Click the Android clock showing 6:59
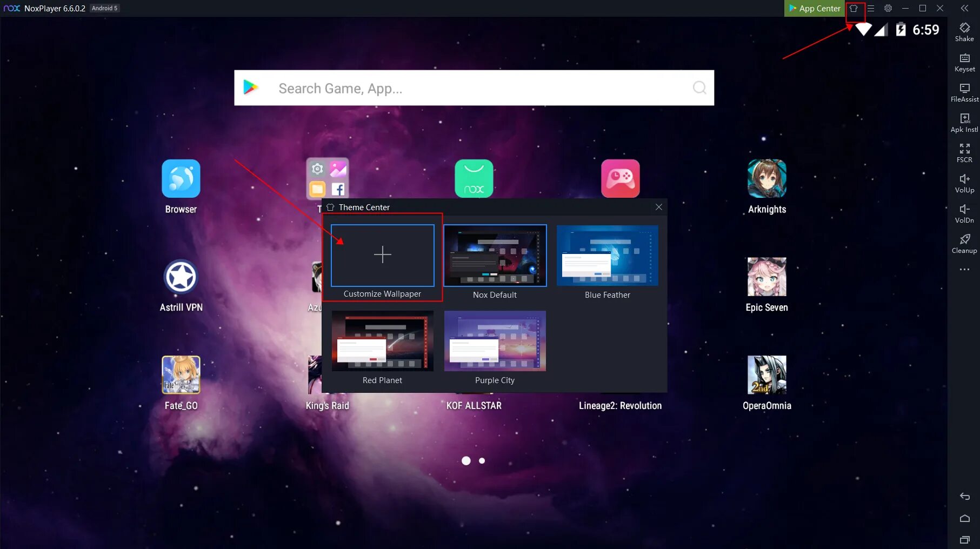 [926, 30]
